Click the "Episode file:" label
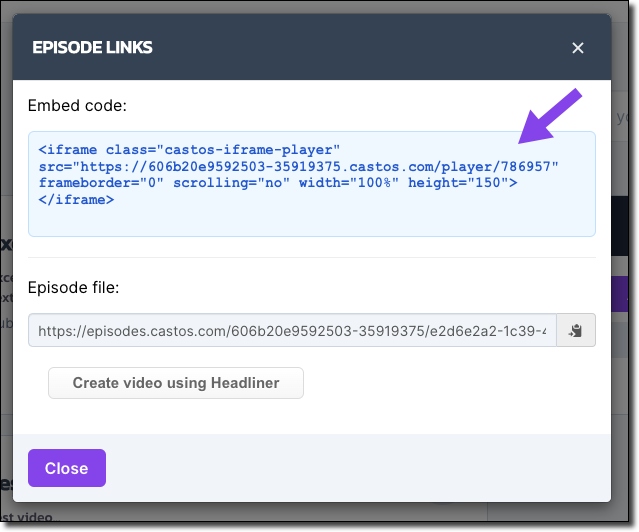Viewport: 639px width, 532px height. (x=73, y=287)
